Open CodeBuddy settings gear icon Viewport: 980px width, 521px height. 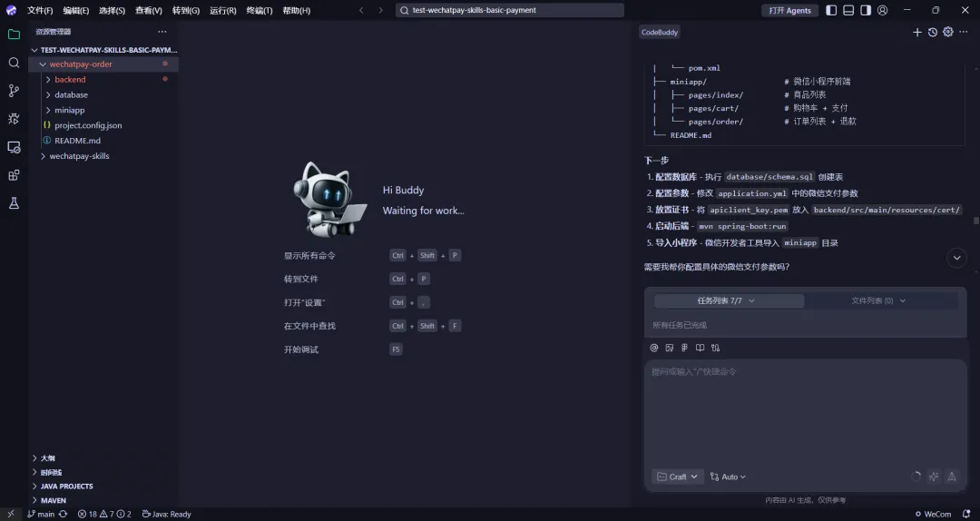948,32
